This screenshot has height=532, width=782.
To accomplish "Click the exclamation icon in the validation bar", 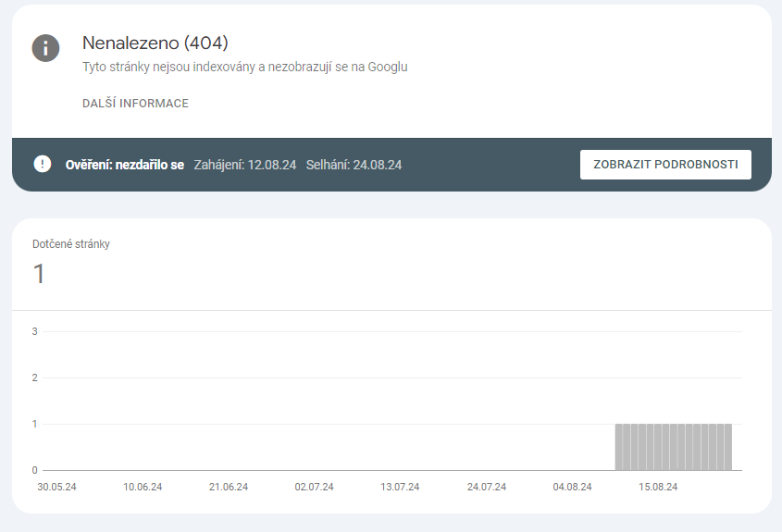I will pyautogui.click(x=43, y=164).
